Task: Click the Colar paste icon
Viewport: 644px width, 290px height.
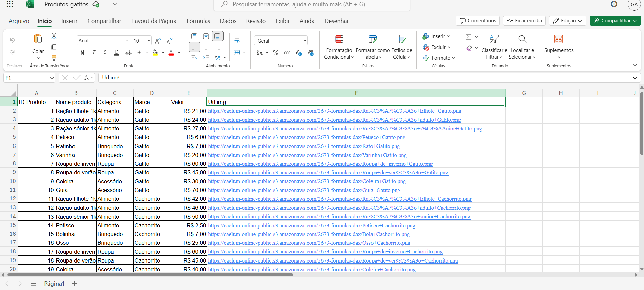Action: pyautogui.click(x=38, y=39)
